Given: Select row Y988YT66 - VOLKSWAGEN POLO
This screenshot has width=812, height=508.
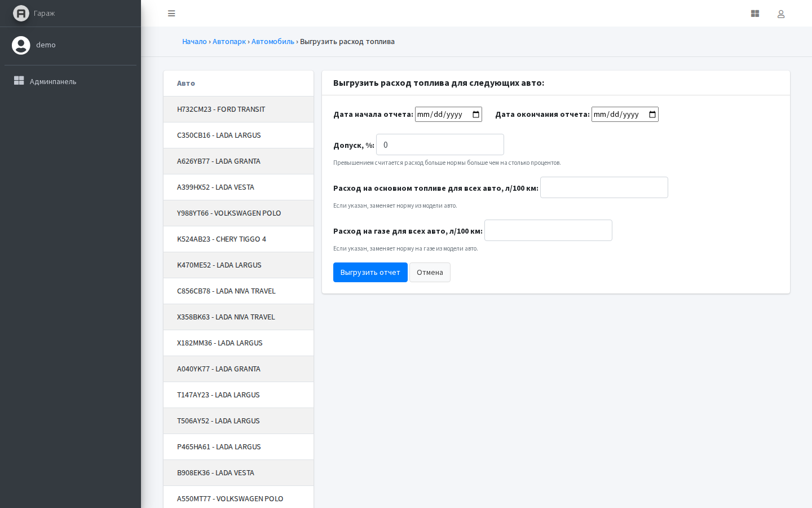Looking at the screenshot, I should coord(239,213).
